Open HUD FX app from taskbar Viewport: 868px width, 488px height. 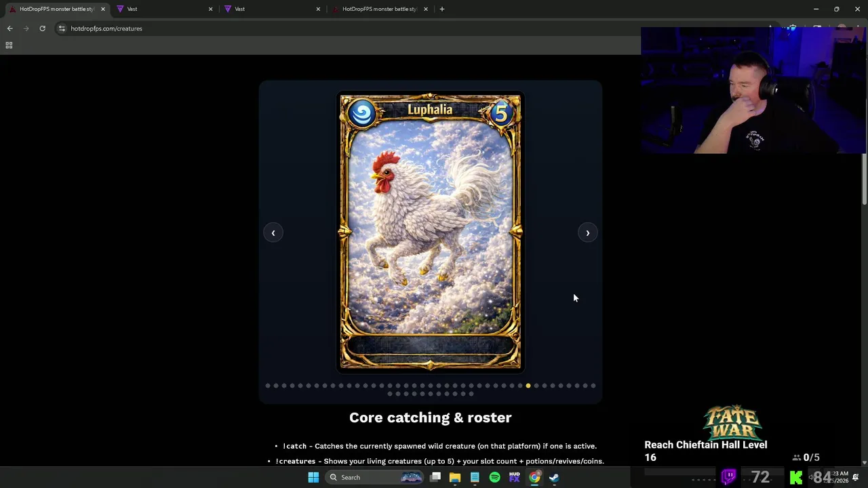click(x=514, y=477)
